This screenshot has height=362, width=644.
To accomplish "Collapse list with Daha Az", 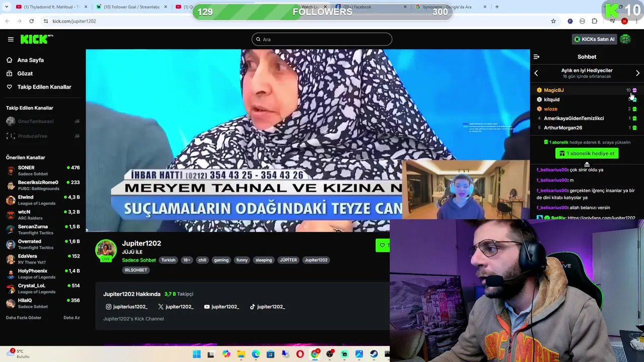I will tap(71, 318).
